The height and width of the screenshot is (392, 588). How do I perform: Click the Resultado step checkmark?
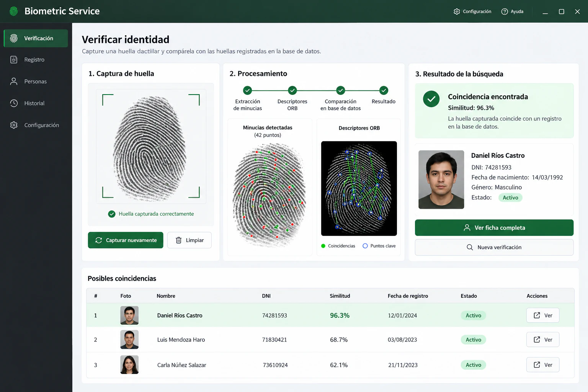click(384, 90)
